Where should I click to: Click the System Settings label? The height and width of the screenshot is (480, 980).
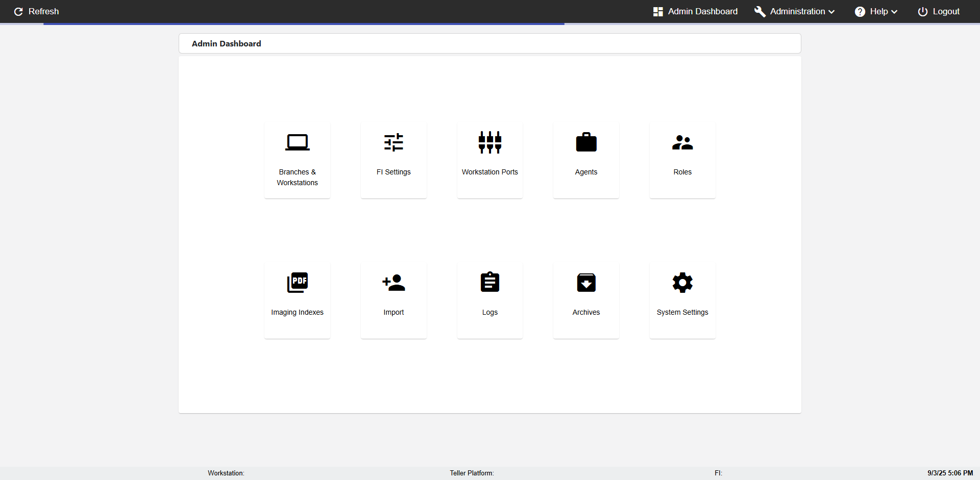click(x=682, y=312)
